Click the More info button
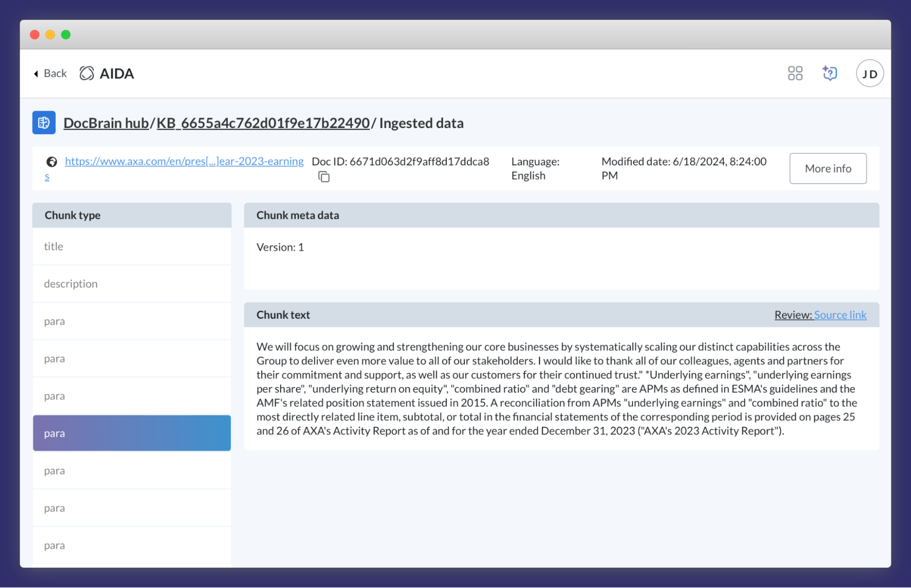Screen dimensions: 911x588 tap(828, 169)
